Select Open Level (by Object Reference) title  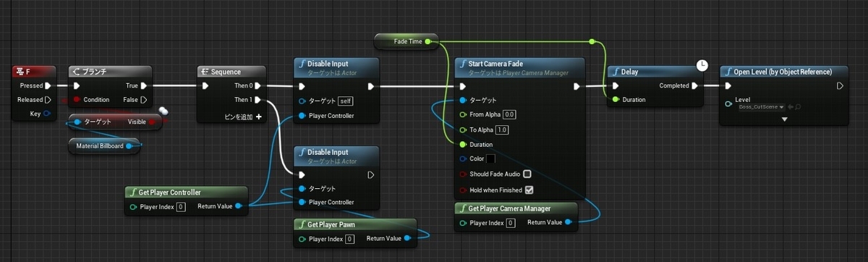coord(783,72)
